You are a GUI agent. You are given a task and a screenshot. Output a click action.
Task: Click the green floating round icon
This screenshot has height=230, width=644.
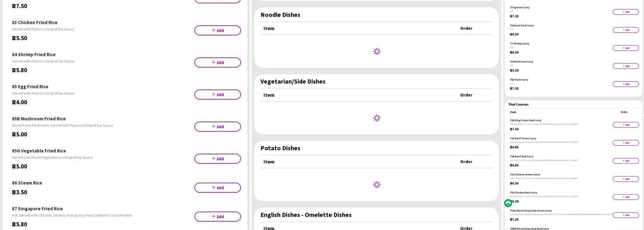(508, 203)
